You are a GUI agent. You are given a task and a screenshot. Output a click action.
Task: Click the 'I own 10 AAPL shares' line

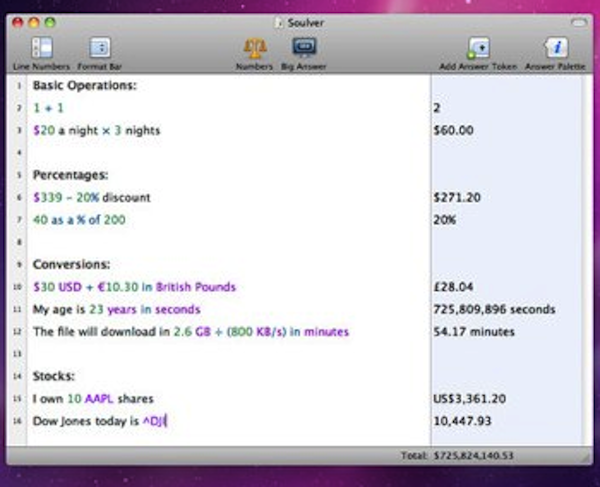pos(93,399)
